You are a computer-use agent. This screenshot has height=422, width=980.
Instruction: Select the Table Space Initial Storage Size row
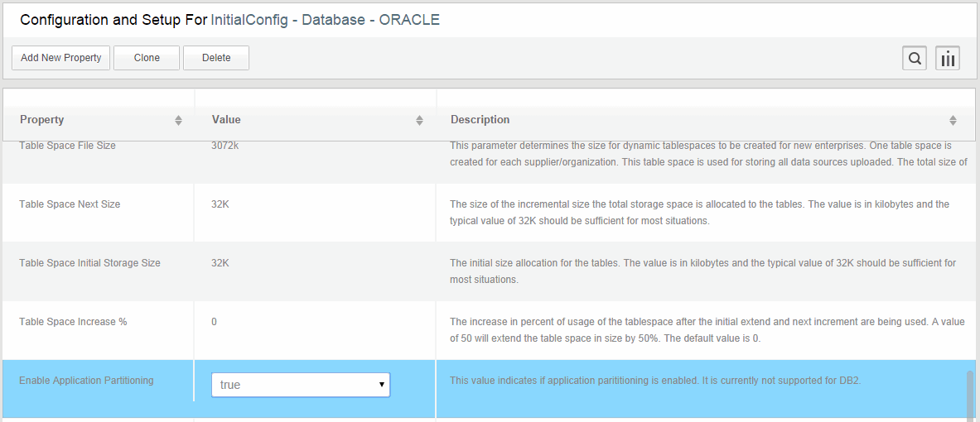coord(490,271)
